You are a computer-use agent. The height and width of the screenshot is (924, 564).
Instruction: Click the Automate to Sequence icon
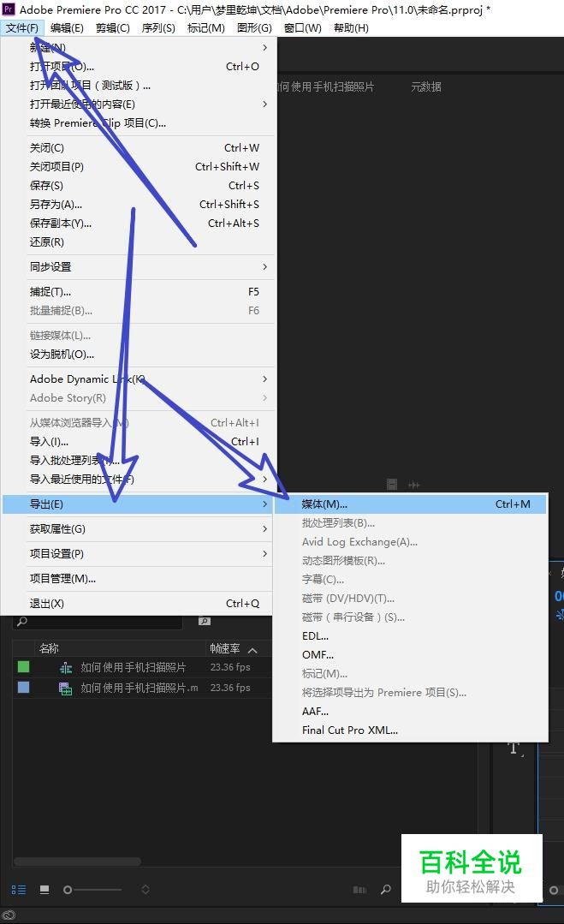[359, 889]
